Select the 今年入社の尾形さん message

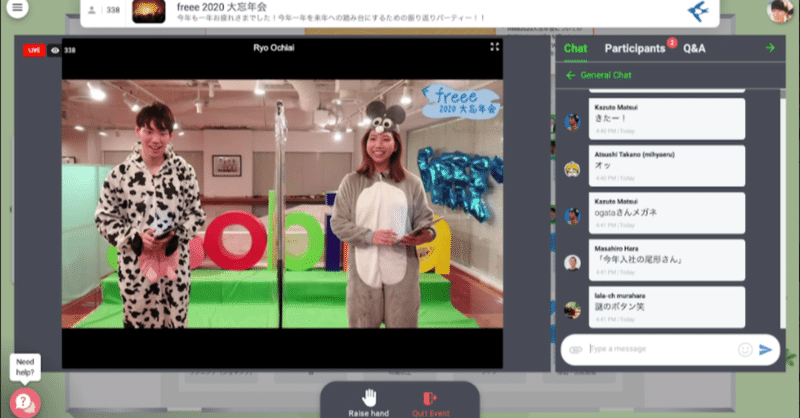point(667,260)
